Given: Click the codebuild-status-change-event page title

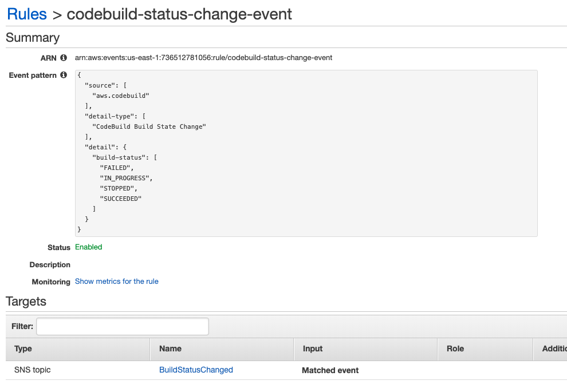Looking at the screenshot, I should pyautogui.click(x=179, y=14).
